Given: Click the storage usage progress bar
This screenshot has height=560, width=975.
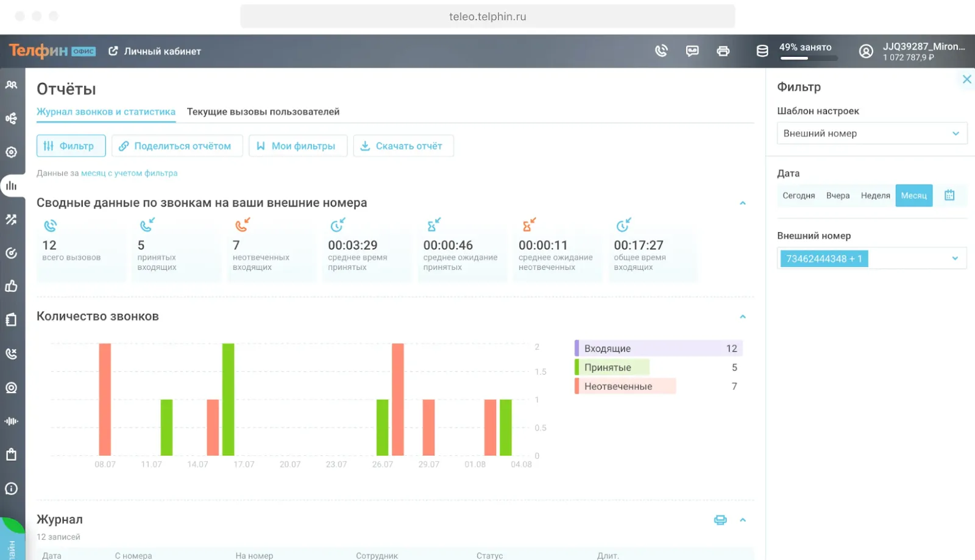Looking at the screenshot, I should [x=809, y=58].
